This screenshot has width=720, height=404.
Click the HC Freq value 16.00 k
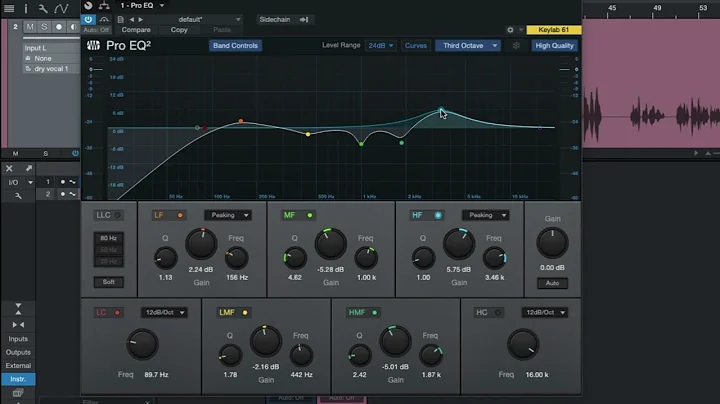coord(537,375)
